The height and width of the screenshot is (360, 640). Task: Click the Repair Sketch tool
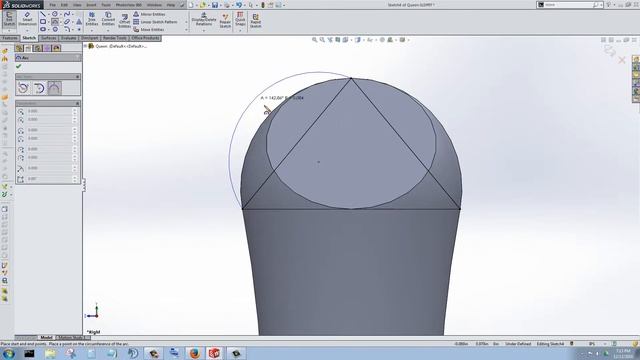click(225, 20)
